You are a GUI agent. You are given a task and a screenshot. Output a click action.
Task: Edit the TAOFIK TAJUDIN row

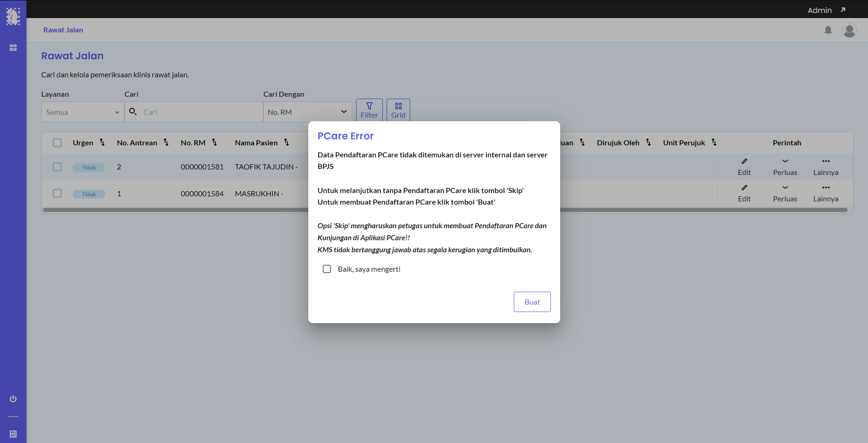pos(744,167)
